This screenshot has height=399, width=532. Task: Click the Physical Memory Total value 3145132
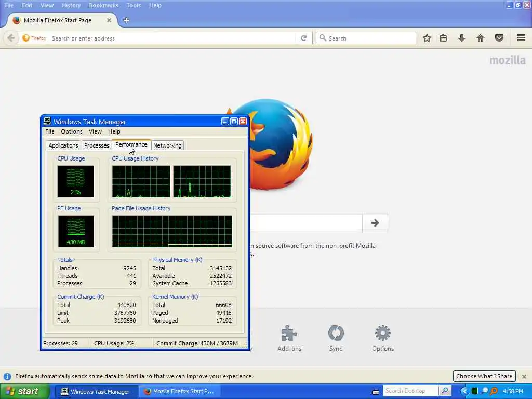click(220, 268)
